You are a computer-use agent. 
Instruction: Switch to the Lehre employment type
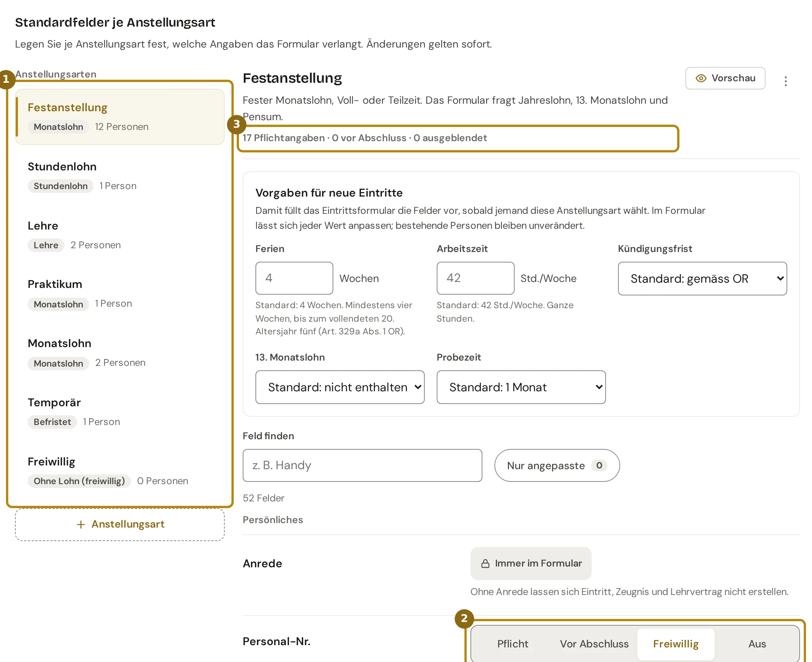(x=120, y=235)
